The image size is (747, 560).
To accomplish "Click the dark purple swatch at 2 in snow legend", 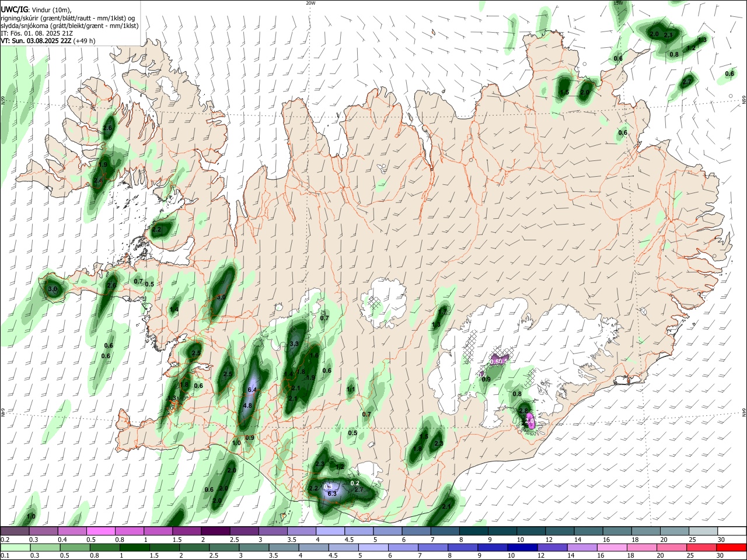I will (215, 531).
